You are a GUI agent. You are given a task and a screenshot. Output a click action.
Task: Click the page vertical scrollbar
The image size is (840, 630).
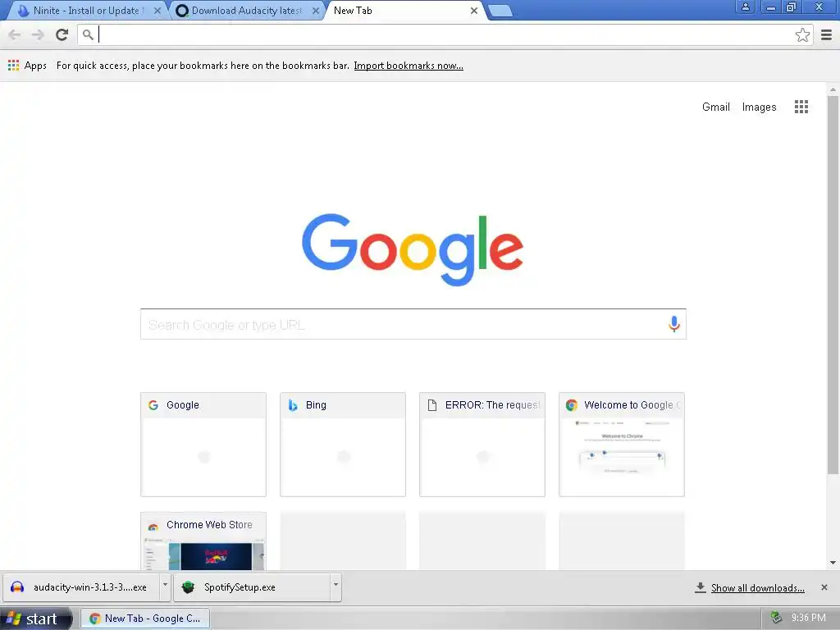click(x=833, y=284)
